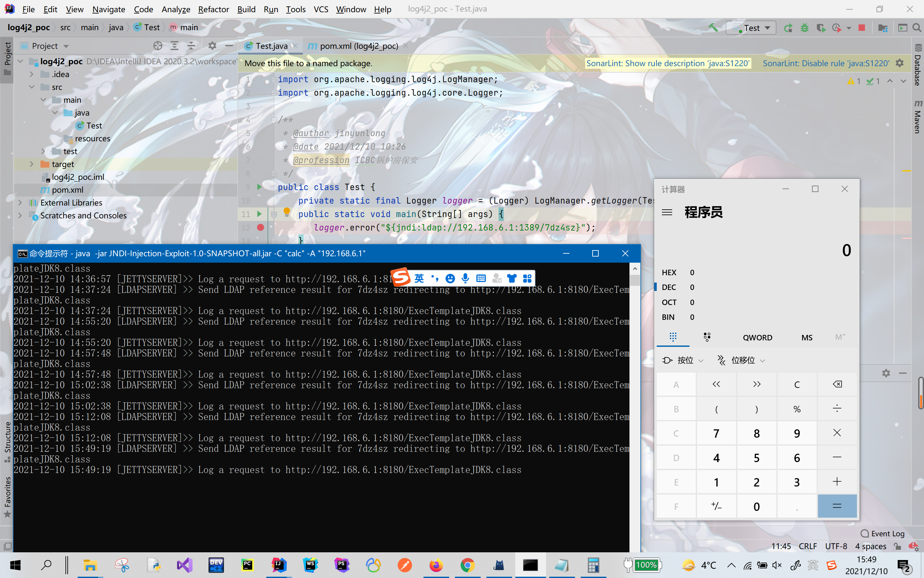Toggle mute on taskbar volume icon
The height and width of the screenshot is (578, 924).
[777, 565]
